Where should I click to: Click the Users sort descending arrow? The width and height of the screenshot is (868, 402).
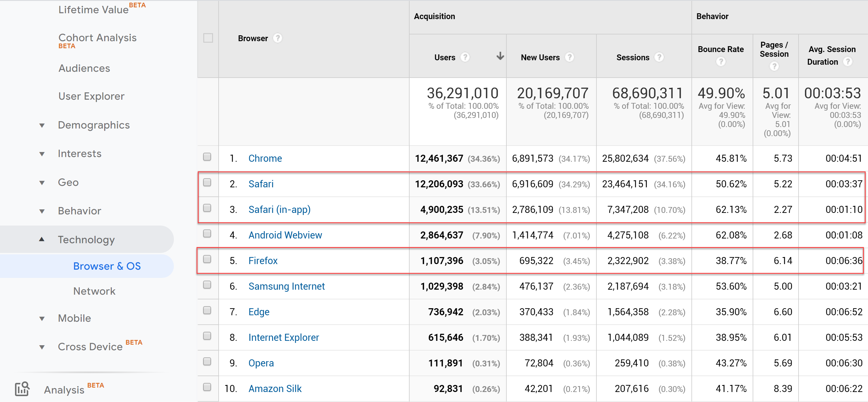coord(500,56)
